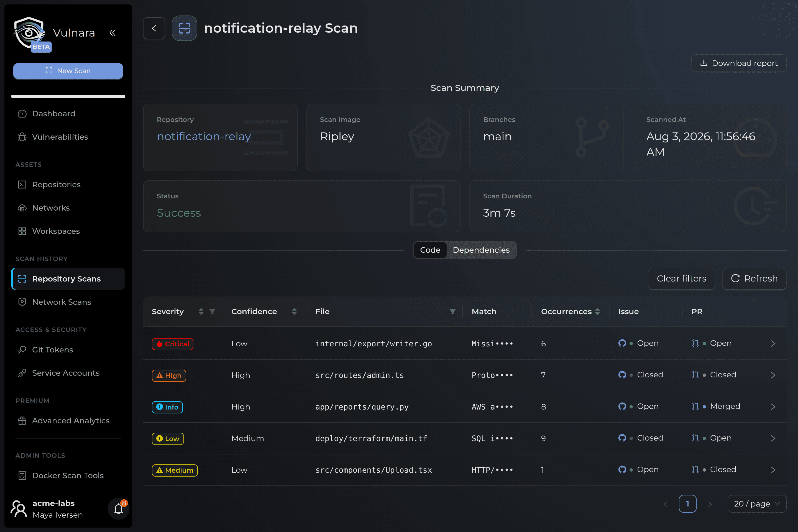The width and height of the screenshot is (798, 532).
Task: Open Repository Scans in sidebar
Action: tap(68, 279)
